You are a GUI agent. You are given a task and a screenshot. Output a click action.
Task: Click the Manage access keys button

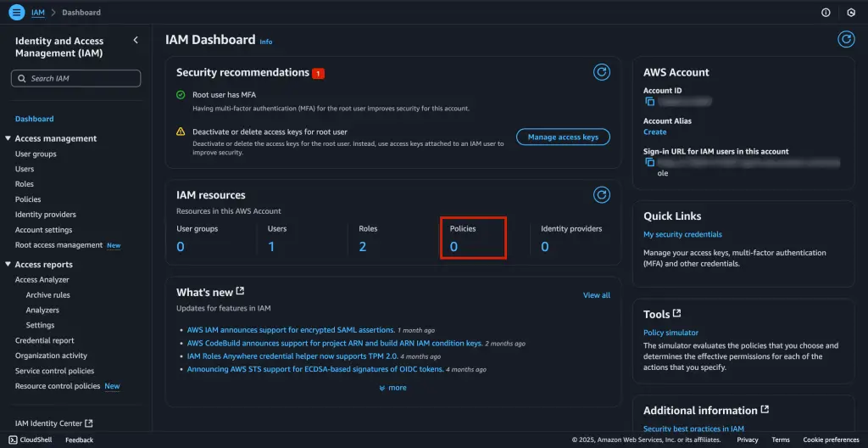click(563, 137)
